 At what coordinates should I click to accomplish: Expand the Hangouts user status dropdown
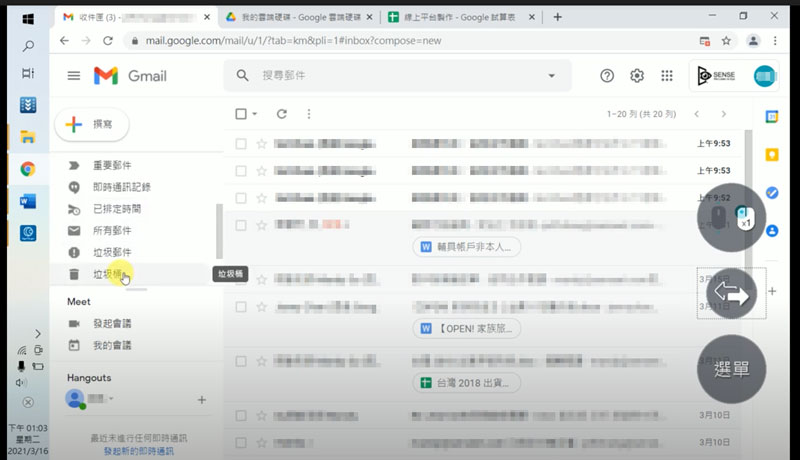click(x=111, y=398)
